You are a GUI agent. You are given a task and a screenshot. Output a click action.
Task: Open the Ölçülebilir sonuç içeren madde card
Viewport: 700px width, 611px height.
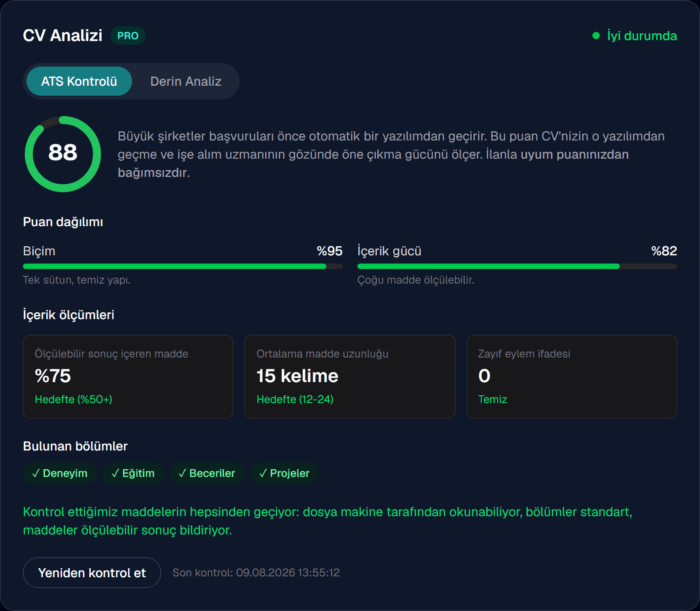[x=128, y=377]
